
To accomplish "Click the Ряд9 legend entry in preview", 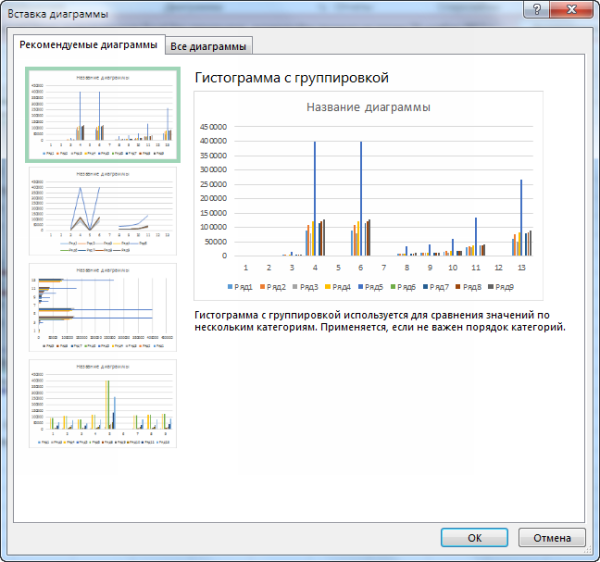I will (501, 287).
